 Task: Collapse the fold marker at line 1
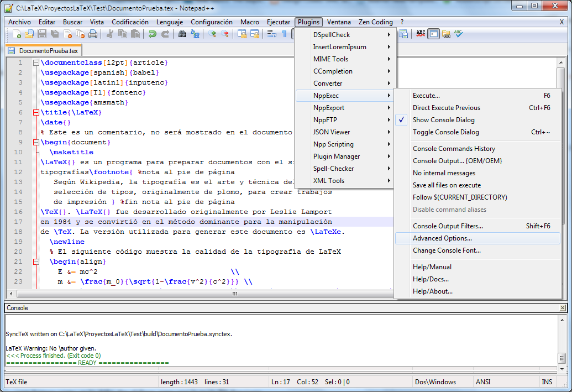(36, 63)
